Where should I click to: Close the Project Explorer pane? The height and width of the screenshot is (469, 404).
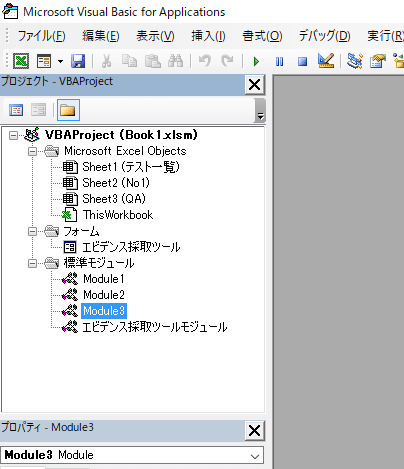[255, 85]
